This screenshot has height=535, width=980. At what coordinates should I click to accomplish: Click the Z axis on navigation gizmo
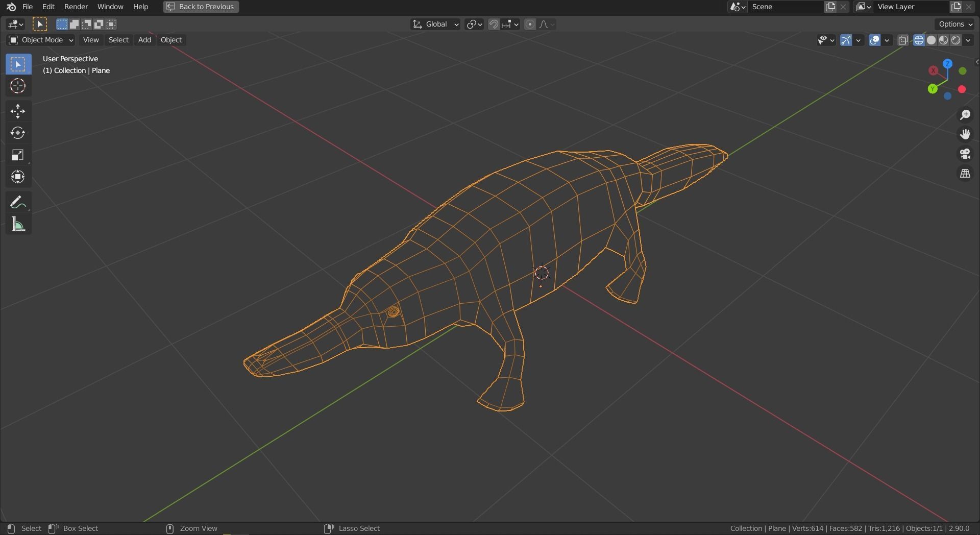[948, 64]
